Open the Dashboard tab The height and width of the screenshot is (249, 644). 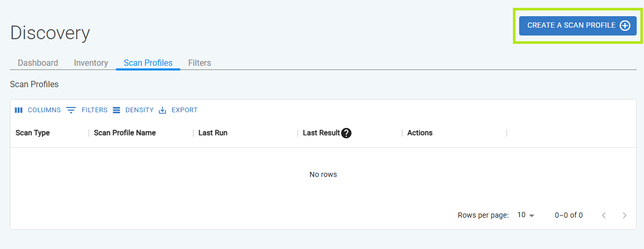point(38,63)
